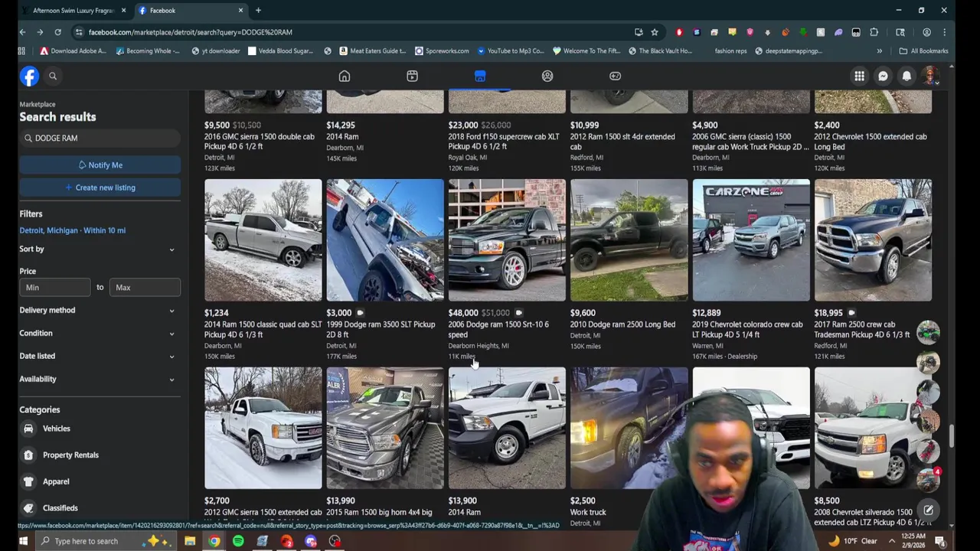Change location Detroit, Michigan within 10 mi
The image size is (980, 551).
[x=73, y=230]
